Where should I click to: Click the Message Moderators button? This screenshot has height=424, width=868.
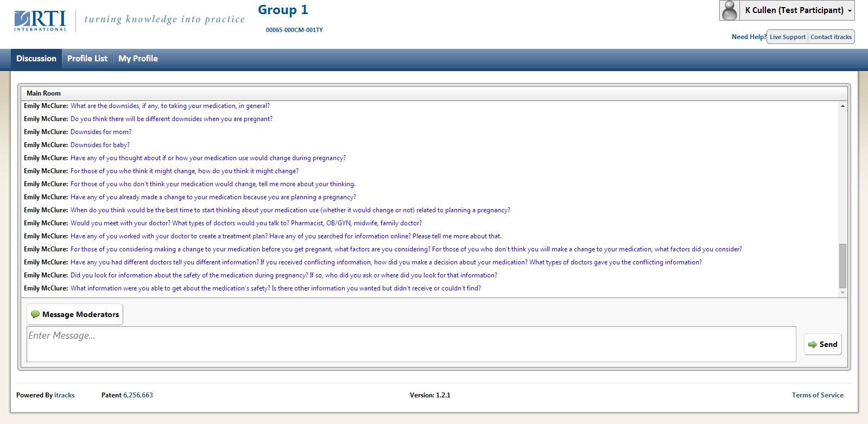(75, 314)
